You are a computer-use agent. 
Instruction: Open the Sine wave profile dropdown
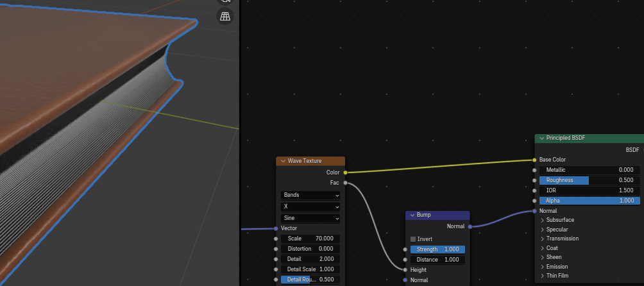[x=310, y=218]
